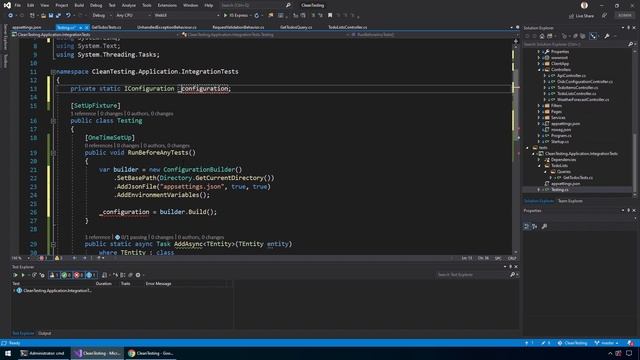The height and width of the screenshot is (360, 640).
Task: Click the Run icon in Test Explorer
Action: [x=23, y=275]
